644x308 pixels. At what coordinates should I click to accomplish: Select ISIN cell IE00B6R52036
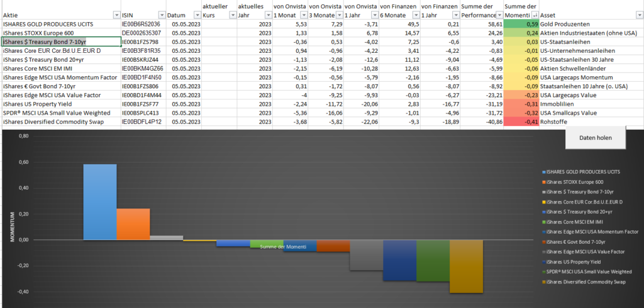click(143, 25)
